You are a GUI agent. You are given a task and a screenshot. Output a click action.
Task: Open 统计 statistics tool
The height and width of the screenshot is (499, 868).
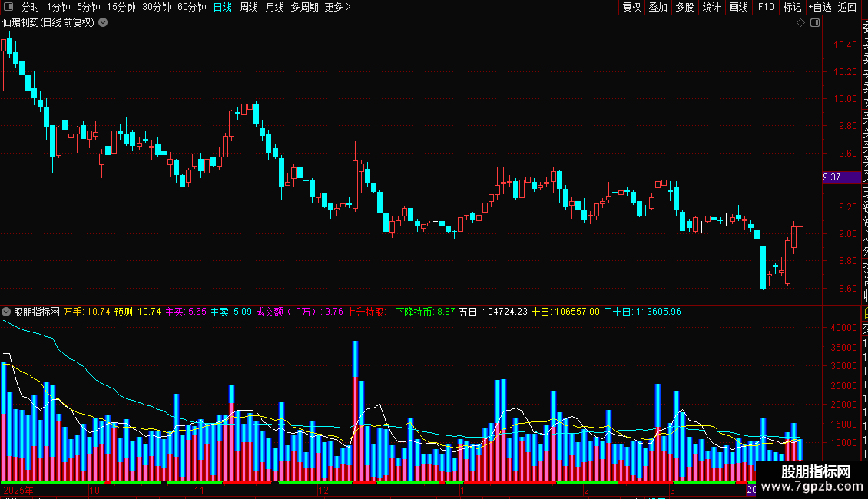[x=711, y=7]
